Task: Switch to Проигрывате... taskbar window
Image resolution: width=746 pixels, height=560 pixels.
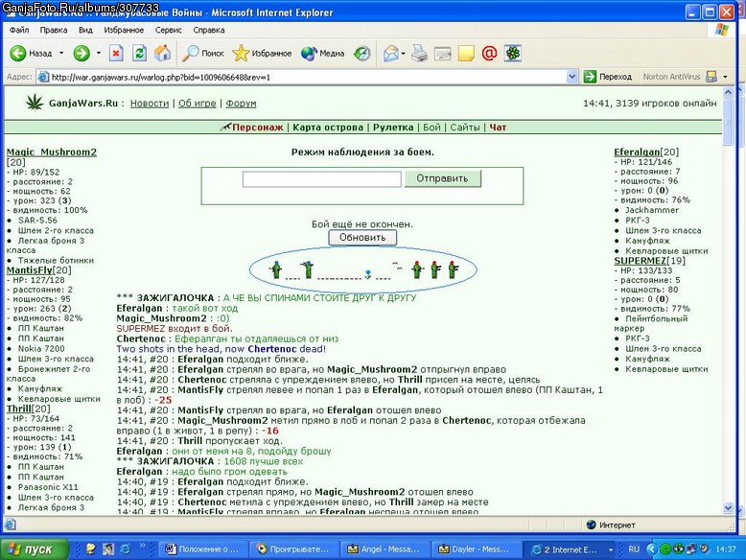Action: [292, 549]
